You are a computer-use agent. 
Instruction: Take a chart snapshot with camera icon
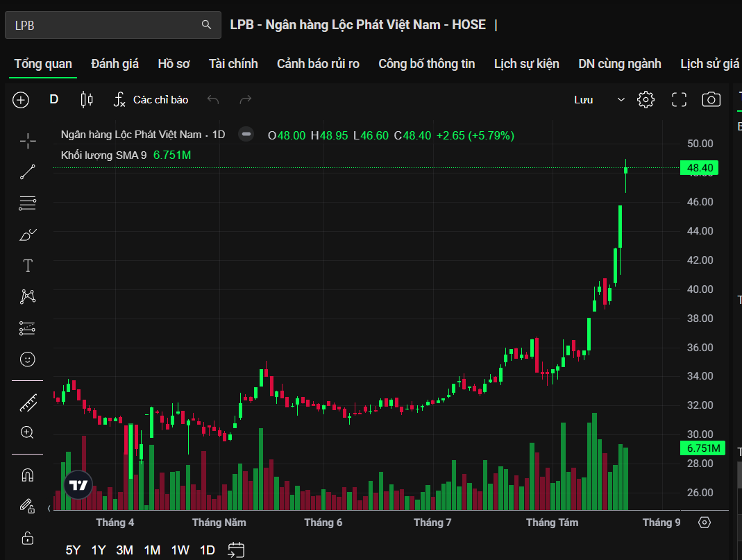point(711,100)
